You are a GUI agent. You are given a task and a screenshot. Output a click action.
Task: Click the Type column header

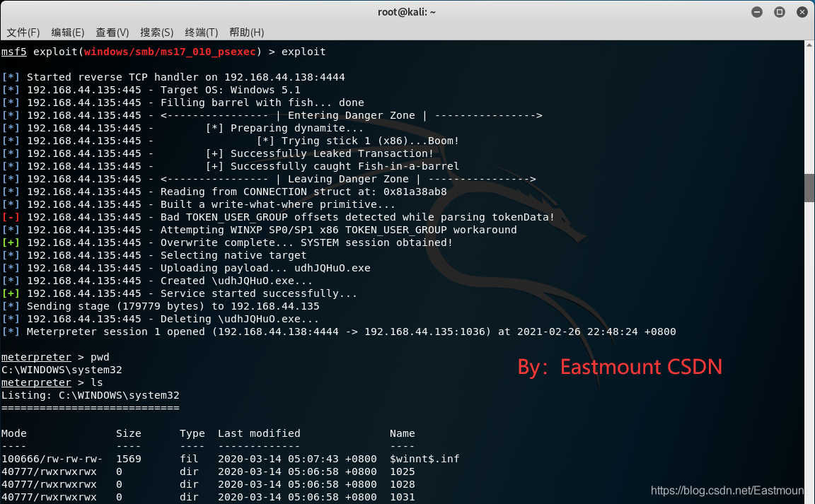192,433
